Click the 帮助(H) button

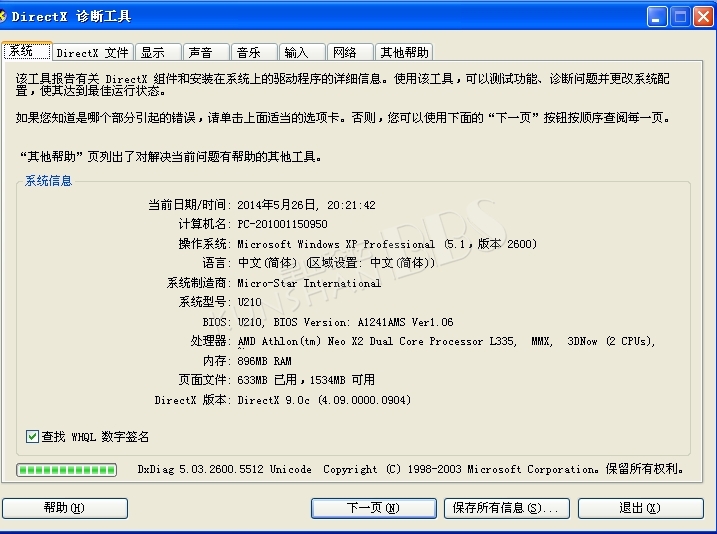point(64,508)
